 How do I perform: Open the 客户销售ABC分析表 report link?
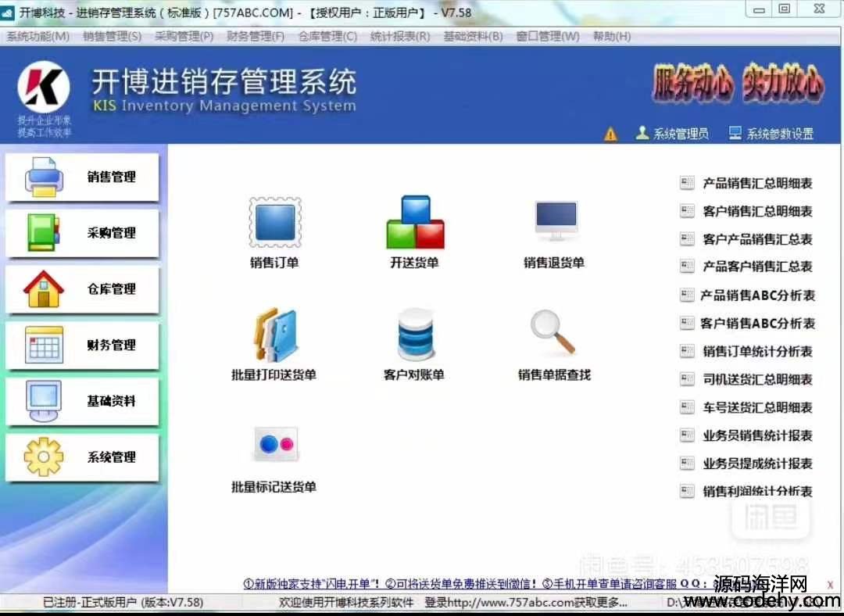pos(757,323)
